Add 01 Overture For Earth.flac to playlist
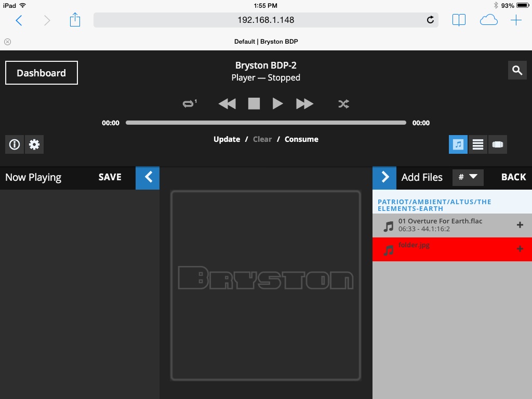Viewport: 532px width, 399px height. (520, 225)
